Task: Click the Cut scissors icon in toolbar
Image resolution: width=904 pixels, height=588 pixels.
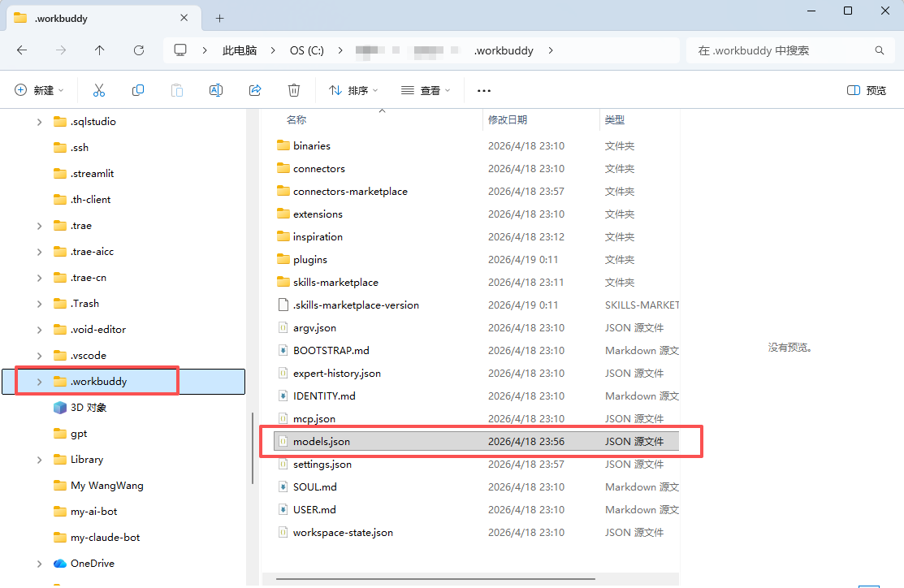Action: point(99,90)
